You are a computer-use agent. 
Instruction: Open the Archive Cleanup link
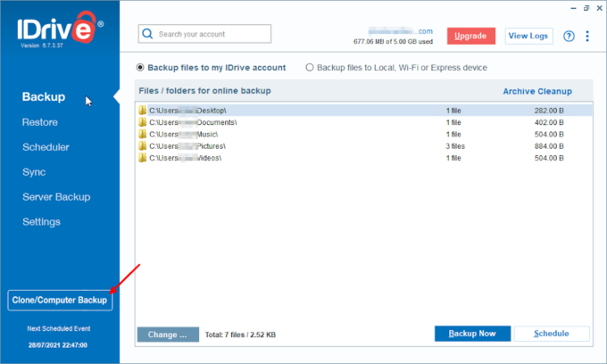(537, 91)
